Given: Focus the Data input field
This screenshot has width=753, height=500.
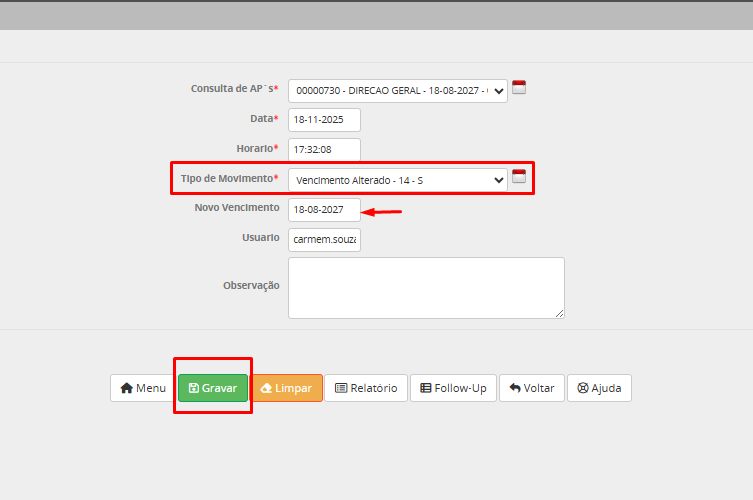Looking at the screenshot, I should 324,120.
